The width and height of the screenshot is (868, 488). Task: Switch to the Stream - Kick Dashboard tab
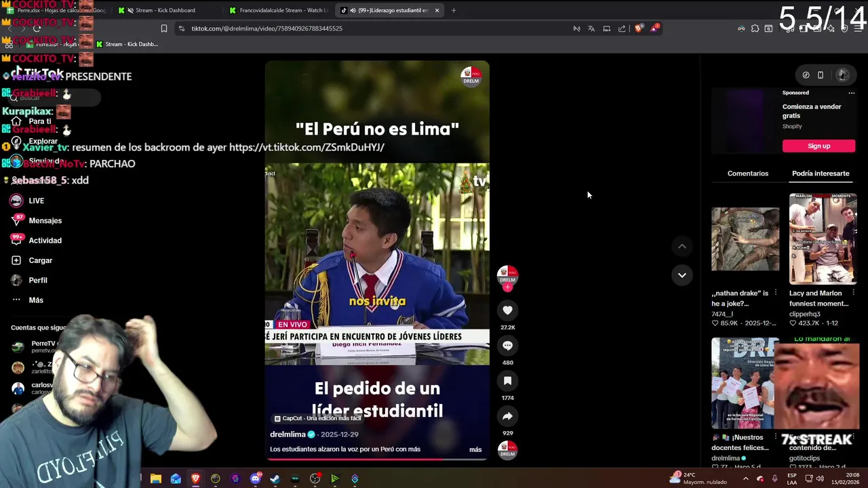click(x=165, y=10)
